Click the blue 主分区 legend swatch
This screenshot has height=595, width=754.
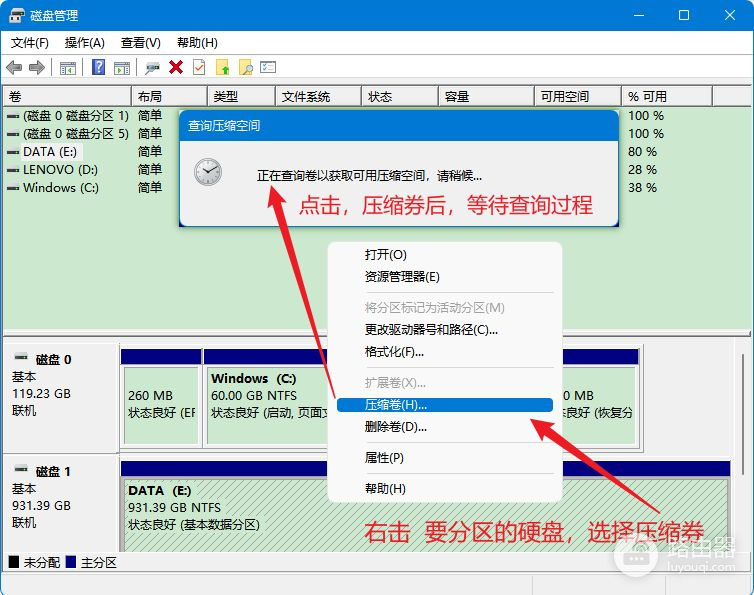tap(71, 562)
